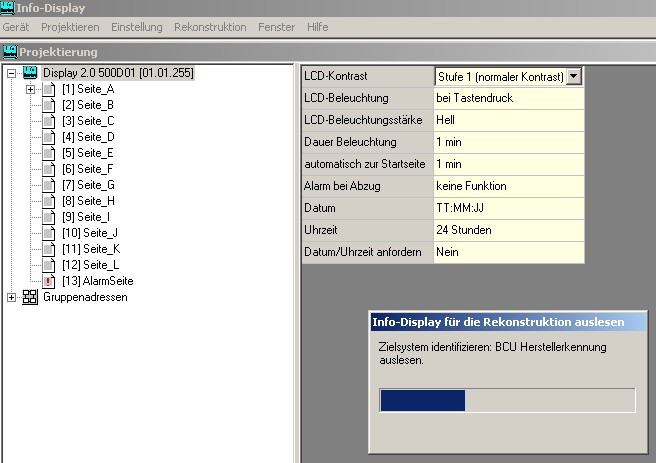Collapse the Display 2.0 500D01 tree node

[12, 74]
